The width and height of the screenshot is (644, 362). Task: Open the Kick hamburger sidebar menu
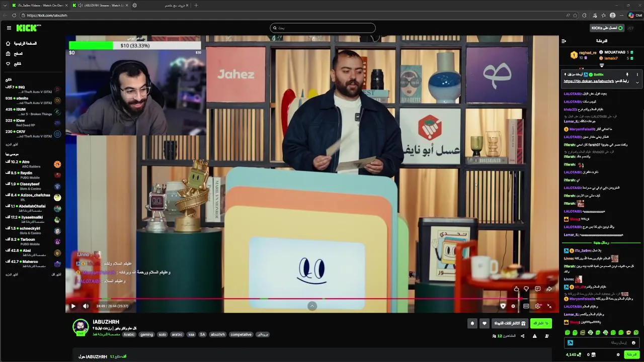point(9,28)
